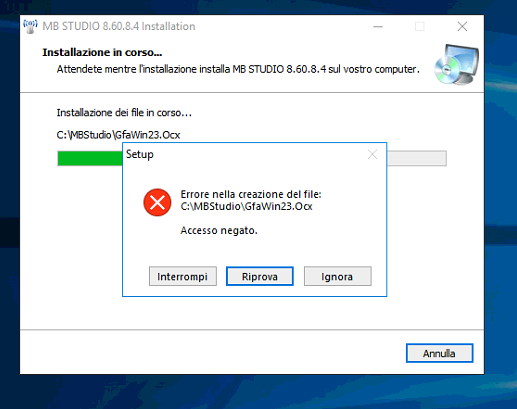Click the 'Installazione in corso...' heading
This screenshot has height=409, width=517.
point(102,52)
